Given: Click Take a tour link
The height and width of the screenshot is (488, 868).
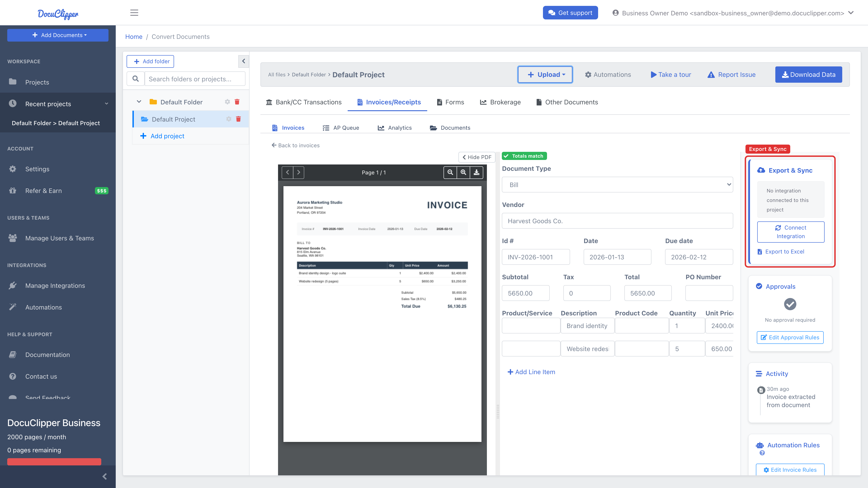Looking at the screenshot, I should tap(670, 74).
